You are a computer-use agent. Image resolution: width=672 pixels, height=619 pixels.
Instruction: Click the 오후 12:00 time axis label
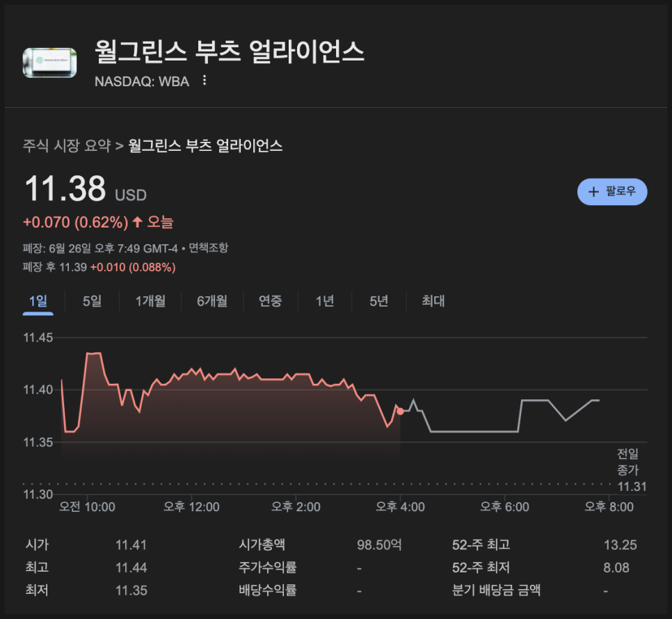click(x=191, y=507)
